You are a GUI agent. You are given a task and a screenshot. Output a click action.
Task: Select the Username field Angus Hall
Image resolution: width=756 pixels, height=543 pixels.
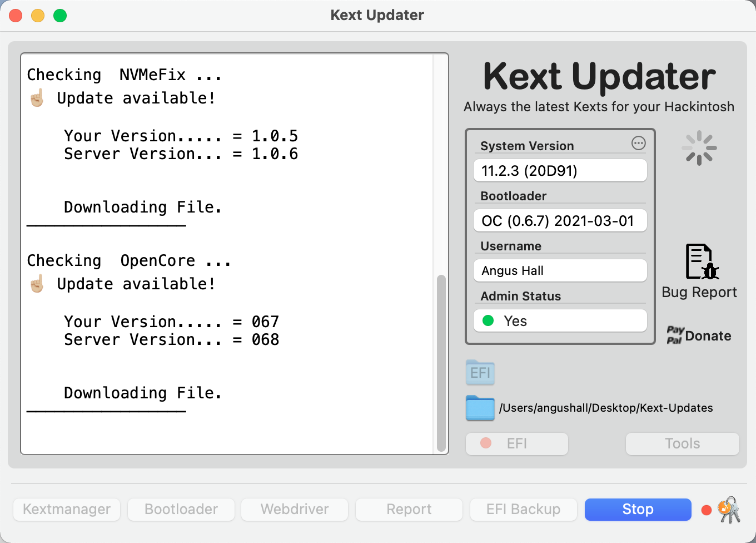(560, 270)
